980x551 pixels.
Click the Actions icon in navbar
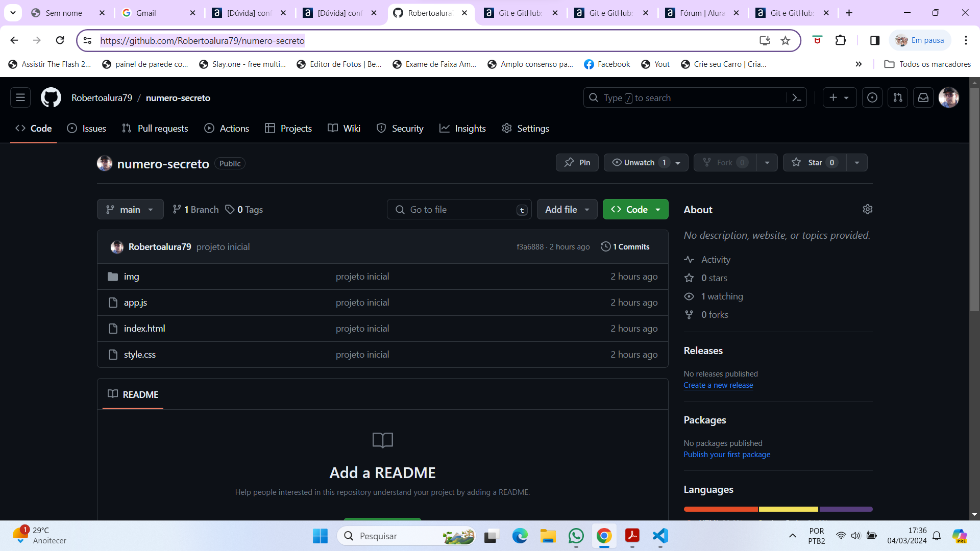211,129
